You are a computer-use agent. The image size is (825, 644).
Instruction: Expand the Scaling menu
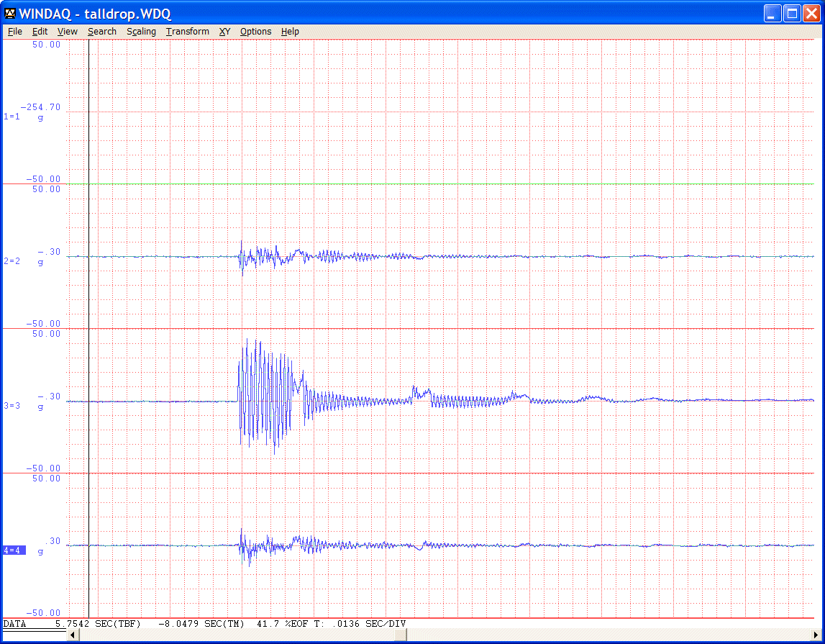[141, 32]
